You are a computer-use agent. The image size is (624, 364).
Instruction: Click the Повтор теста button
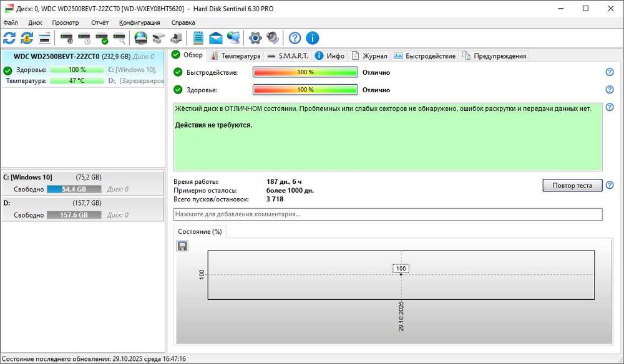tap(572, 185)
